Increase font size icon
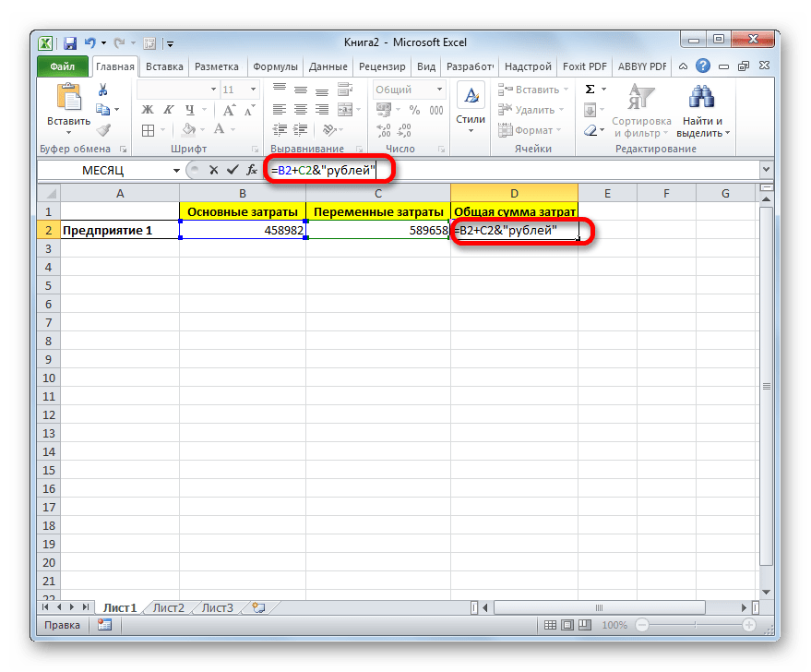Screen dimensions: 811x672 [229, 110]
